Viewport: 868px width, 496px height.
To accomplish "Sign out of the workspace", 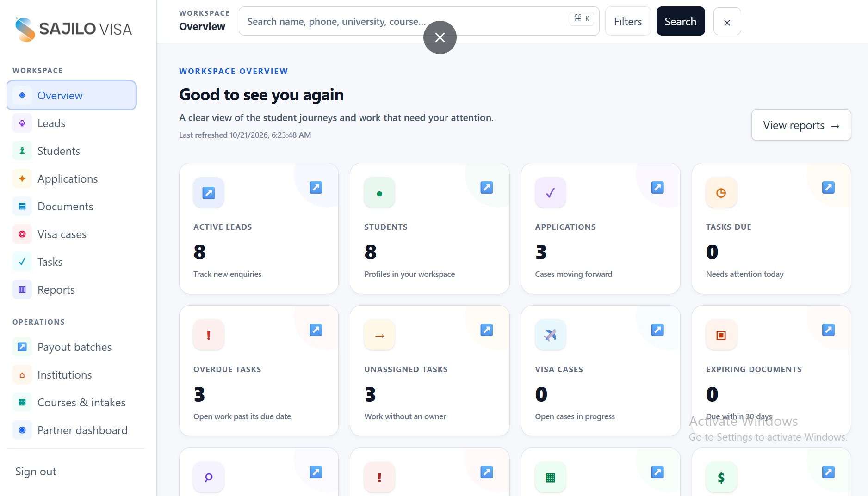I will pyautogui.click(x=36, y=471).
